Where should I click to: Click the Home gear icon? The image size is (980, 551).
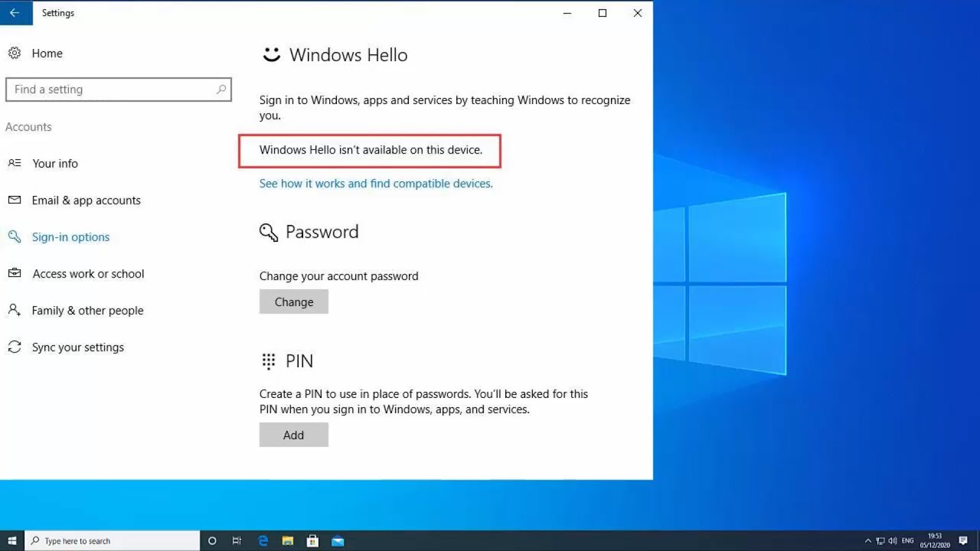pyautogui.click(x=15, y=53)
